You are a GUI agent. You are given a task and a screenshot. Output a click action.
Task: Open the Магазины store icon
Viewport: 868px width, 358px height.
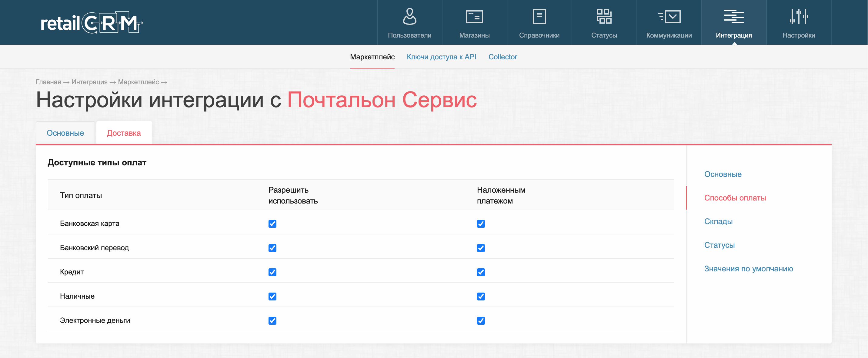474,16
